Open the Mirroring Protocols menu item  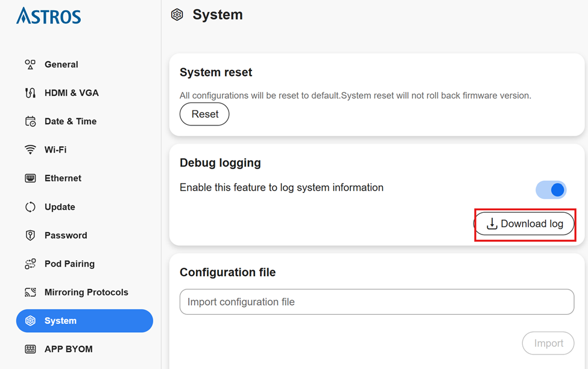pos(86,292)
